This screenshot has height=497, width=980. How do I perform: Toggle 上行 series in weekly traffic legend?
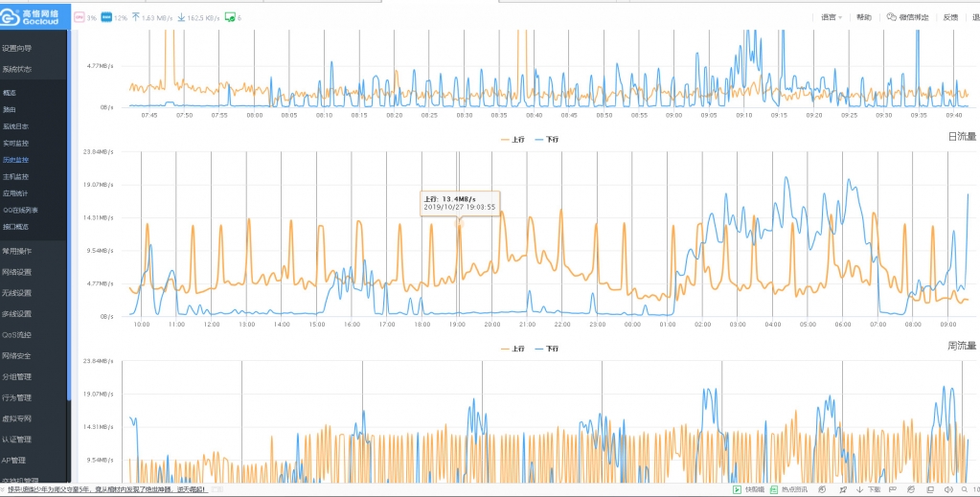tap(513, 349)
